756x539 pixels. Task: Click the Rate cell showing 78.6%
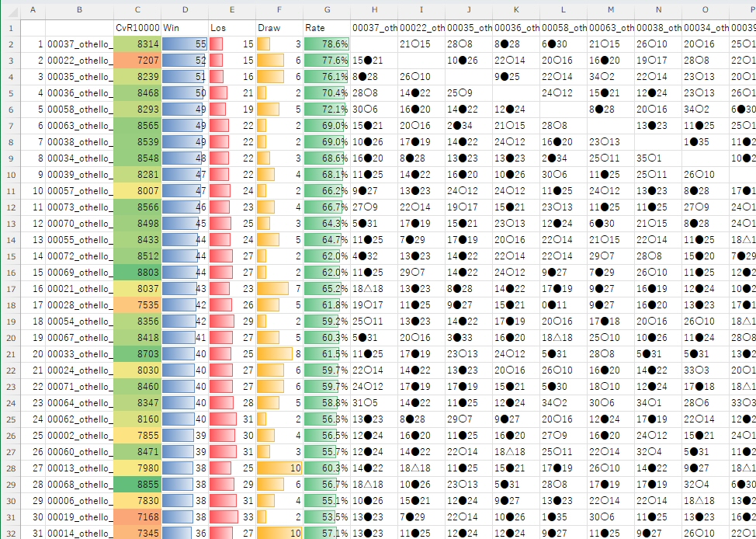[x=326, y=44]
